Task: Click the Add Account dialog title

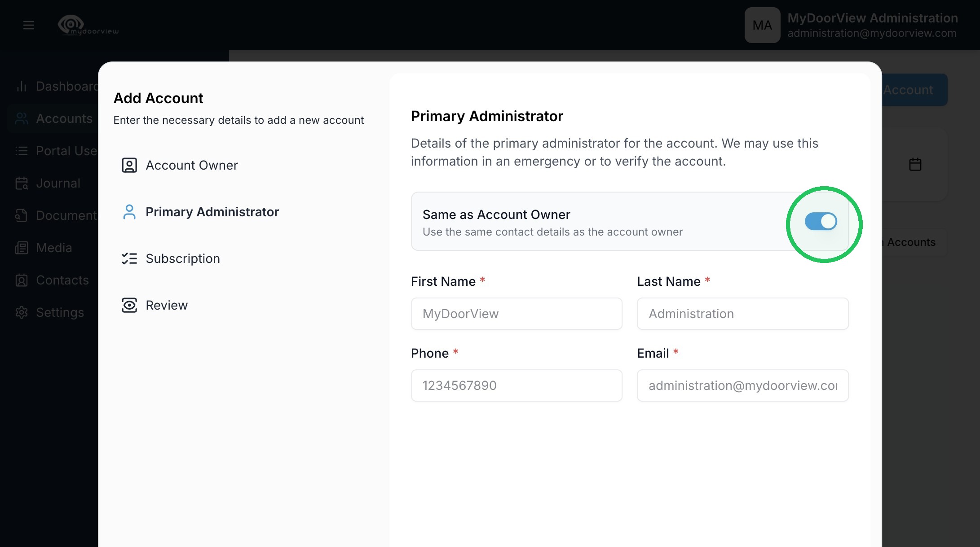Action: pyautogui.click(x=158, y=98)
